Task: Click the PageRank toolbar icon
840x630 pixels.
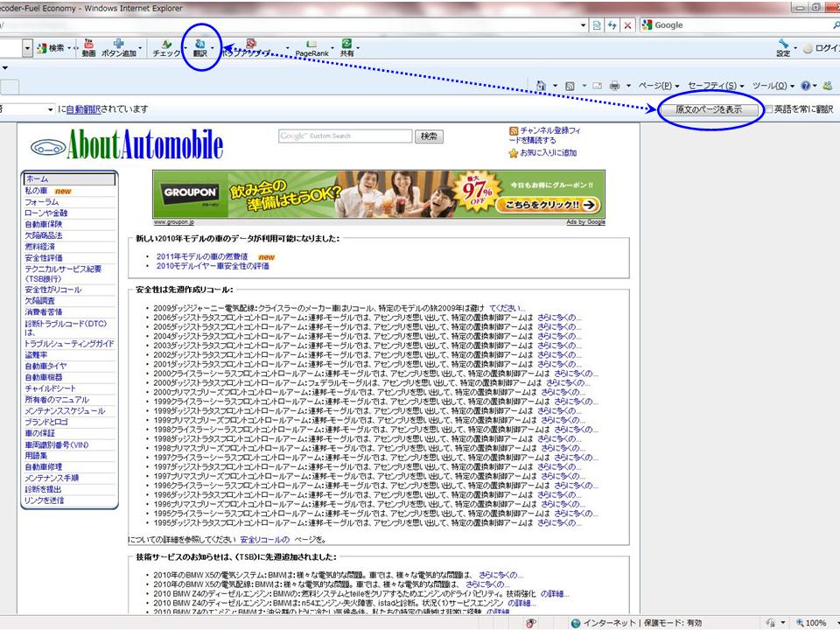Action: tap(311, 44)
